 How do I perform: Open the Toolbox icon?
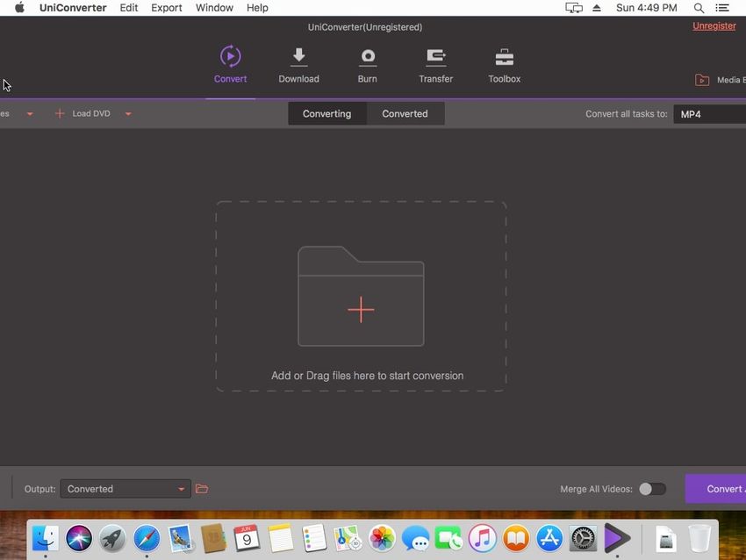(x=504, y=58)
